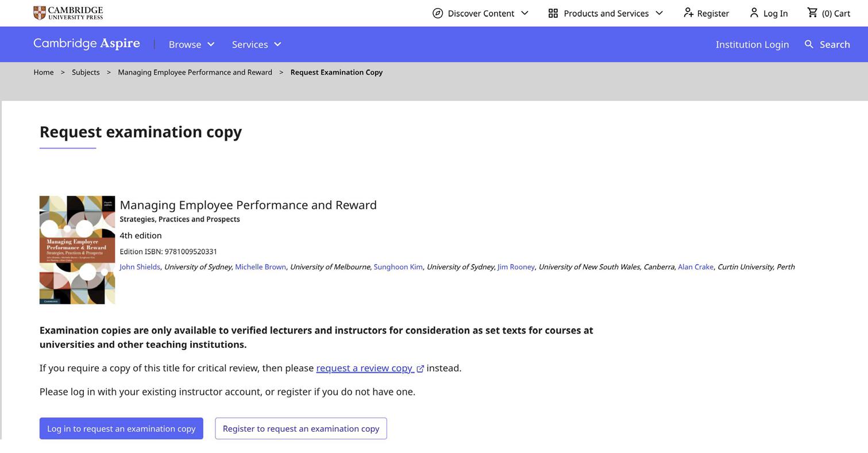Screen dimensions: 868x453
Task: Expand the Products and Services chevron
Action: point(659,13)
